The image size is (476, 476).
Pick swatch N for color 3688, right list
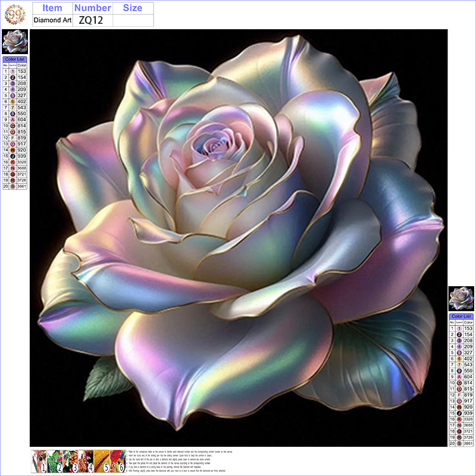[x=459, y=425]
